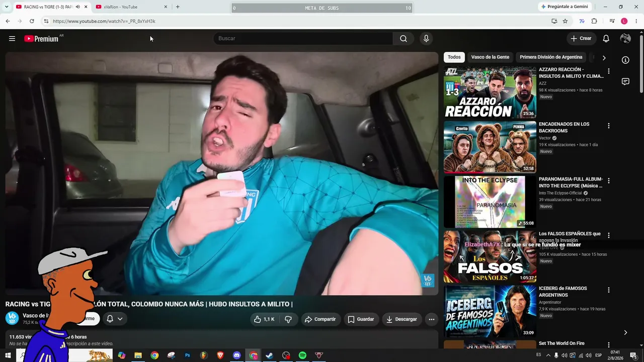Mute the tab audio on the RACING tab
The image size is (644, 362).
tap(77, 7)
